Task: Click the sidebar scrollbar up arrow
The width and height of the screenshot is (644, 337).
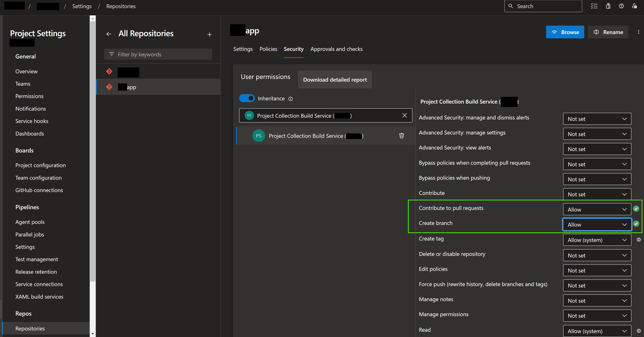Action: [x=93, y=19]
